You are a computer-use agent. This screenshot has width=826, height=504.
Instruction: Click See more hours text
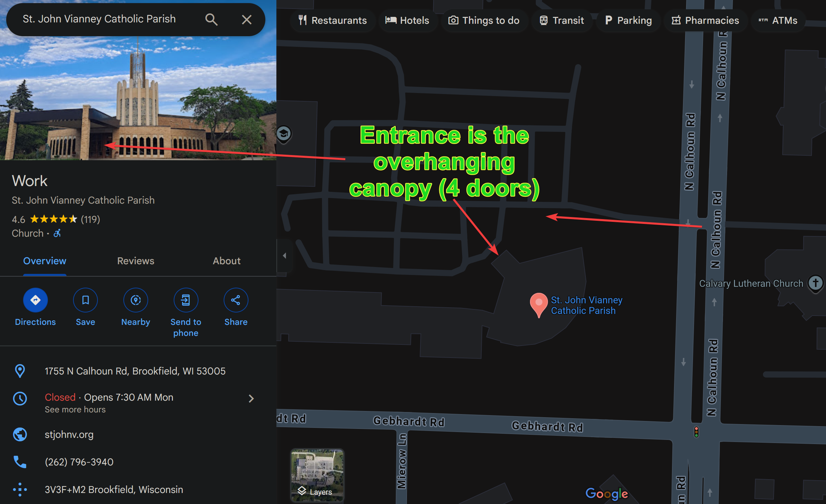75,410
